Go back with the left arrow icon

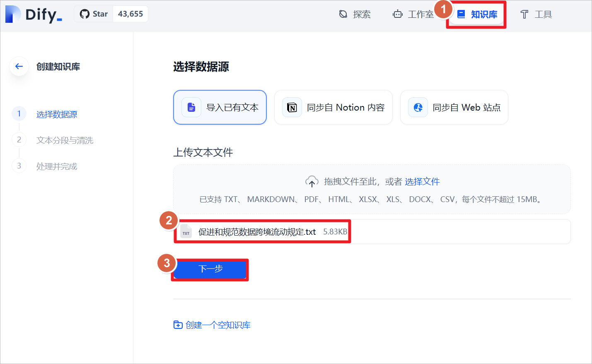19,66
